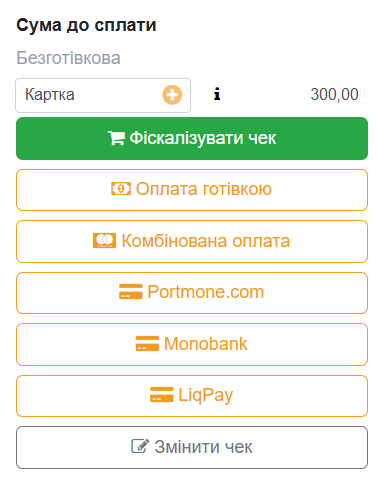Pay via Monobank

tap(192, 344)
